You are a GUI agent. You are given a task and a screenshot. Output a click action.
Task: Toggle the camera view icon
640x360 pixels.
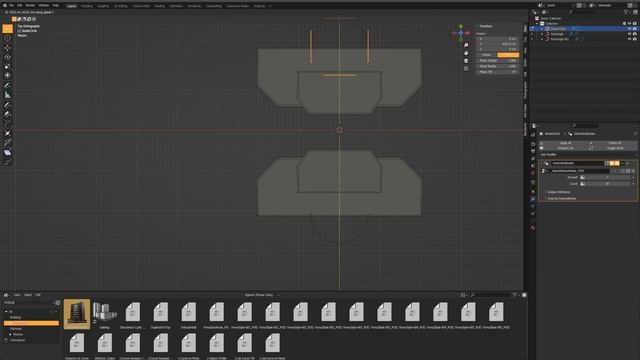point(466,61)
